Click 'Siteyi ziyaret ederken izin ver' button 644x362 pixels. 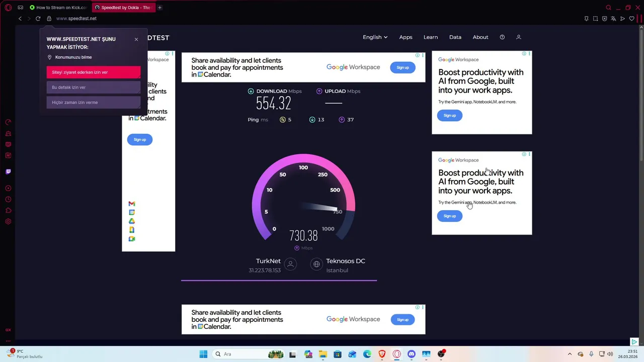pos(94,72)
